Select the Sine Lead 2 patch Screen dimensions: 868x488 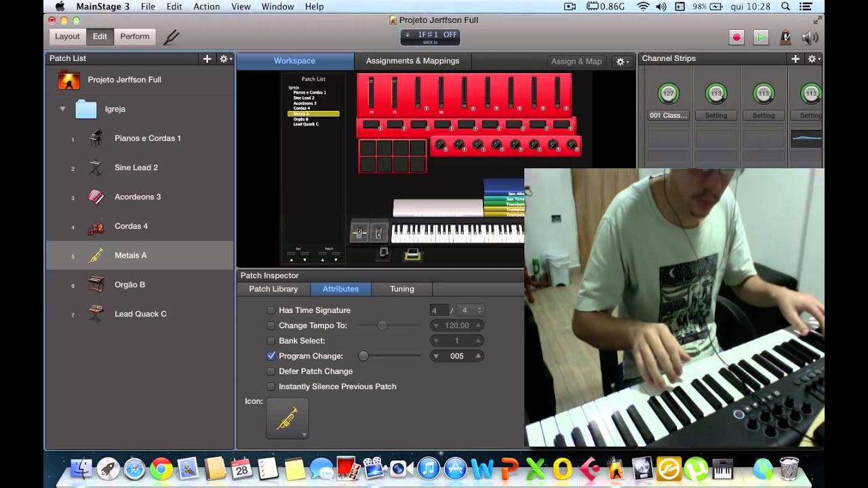140,167
